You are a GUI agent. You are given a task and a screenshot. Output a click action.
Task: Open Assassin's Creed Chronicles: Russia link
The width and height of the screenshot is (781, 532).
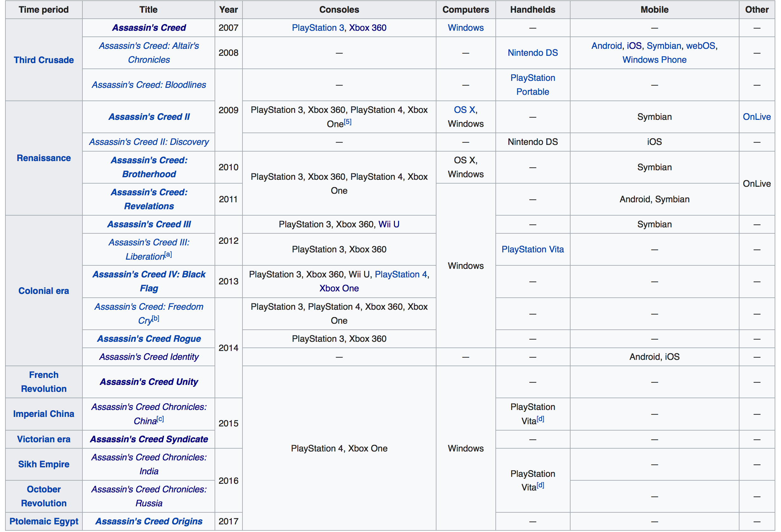click(x=149, y=496)
